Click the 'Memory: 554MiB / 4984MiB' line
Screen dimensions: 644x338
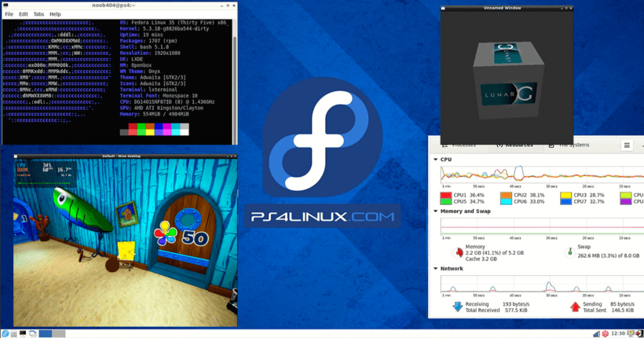click(x=154, y=114)
